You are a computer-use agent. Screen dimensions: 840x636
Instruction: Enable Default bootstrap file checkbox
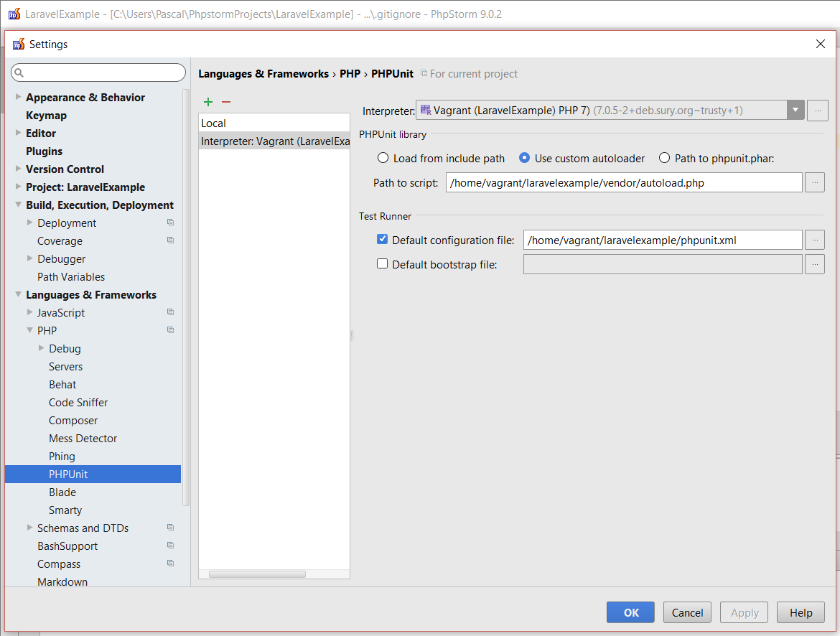point(382,263)
